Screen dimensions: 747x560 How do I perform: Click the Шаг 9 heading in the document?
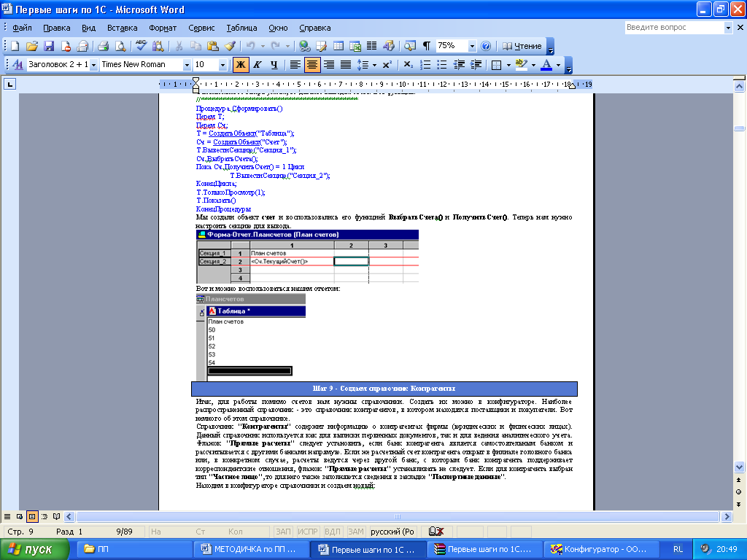(384, 389)
